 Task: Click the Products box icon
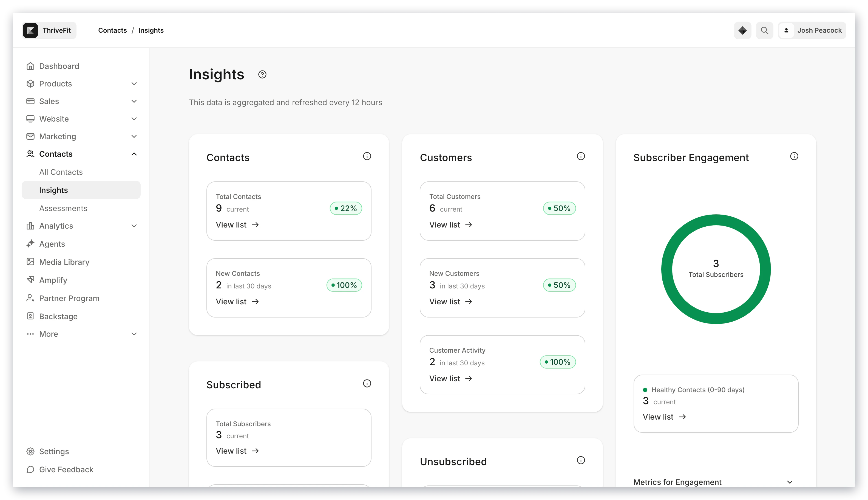[30, 83]
